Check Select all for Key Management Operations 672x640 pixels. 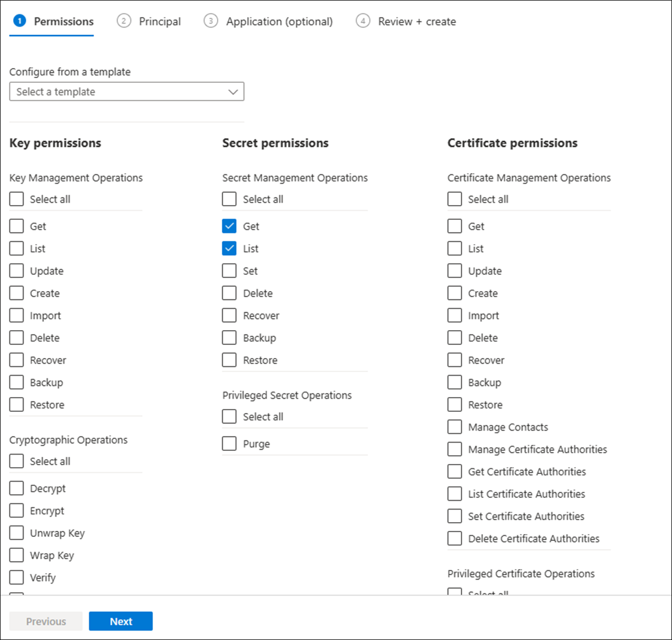[16, 199]
